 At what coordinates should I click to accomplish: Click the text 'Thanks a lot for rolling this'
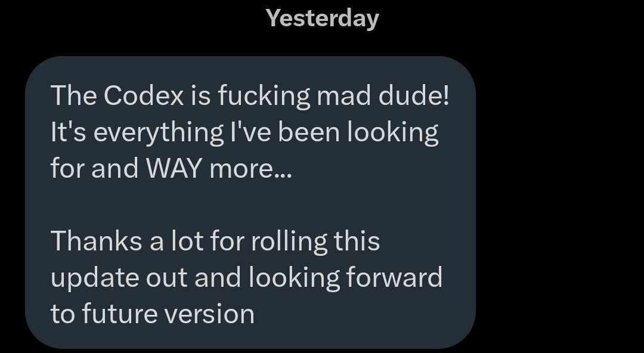[215, 241]
